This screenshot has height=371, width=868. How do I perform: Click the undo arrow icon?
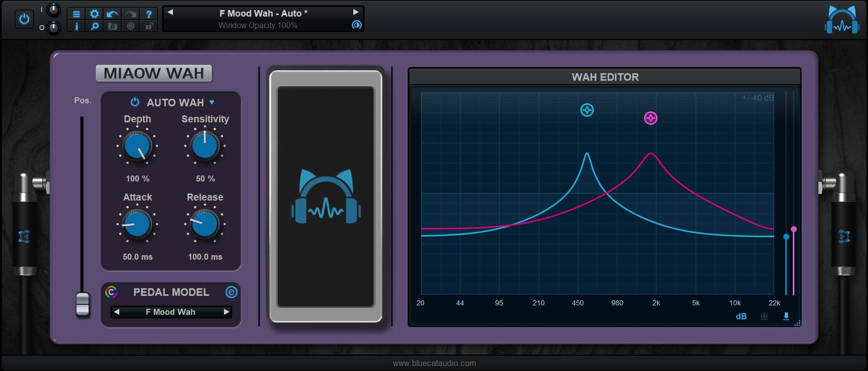coord(112,14)
